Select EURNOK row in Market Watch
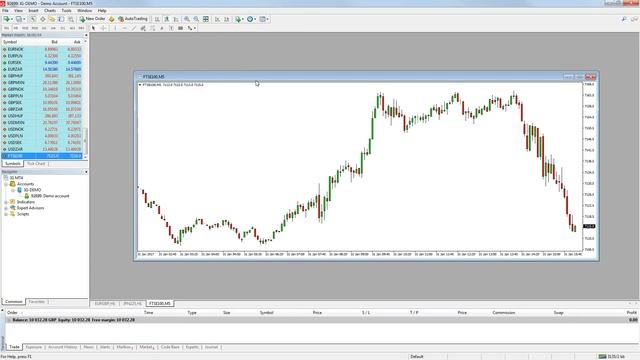The width and height of the screenshot is (640, 360). (x=42, y=49)
